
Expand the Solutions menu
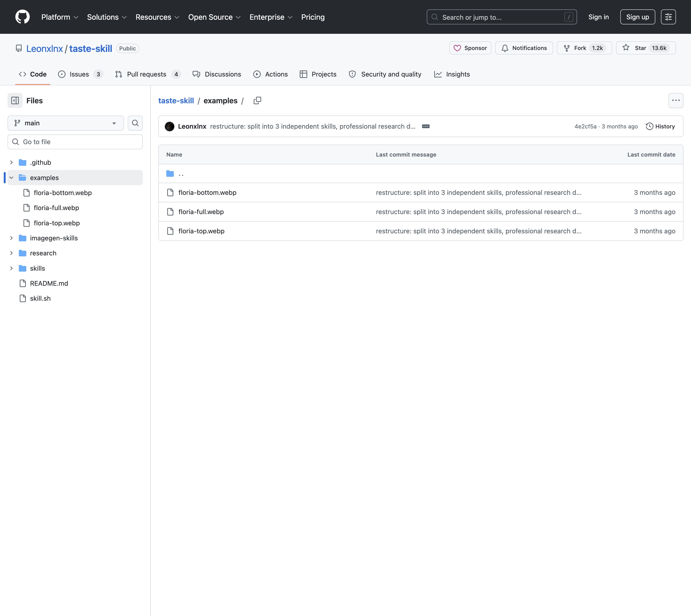[x=107, y=17]
